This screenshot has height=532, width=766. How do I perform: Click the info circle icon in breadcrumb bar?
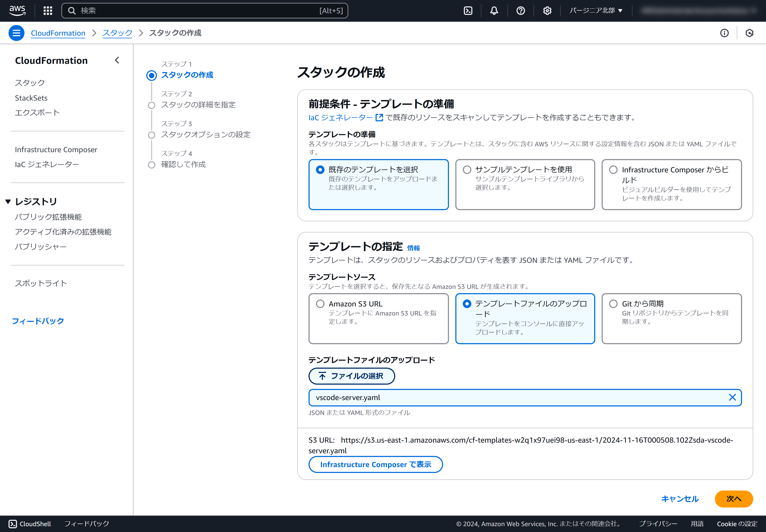[x=724, y=33]
